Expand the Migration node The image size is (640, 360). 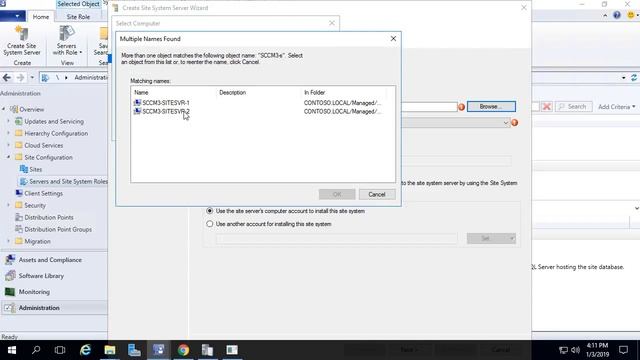tap(8, 241)
